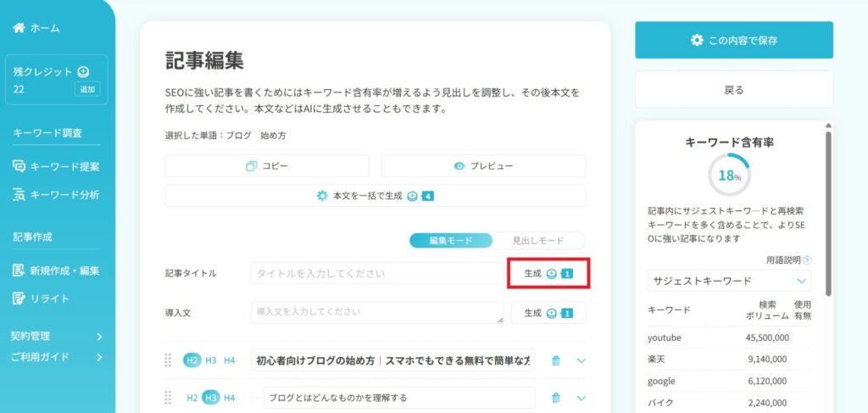Click the 残クレジット coin icon
The image size is (868, 413).
(83, 71)
